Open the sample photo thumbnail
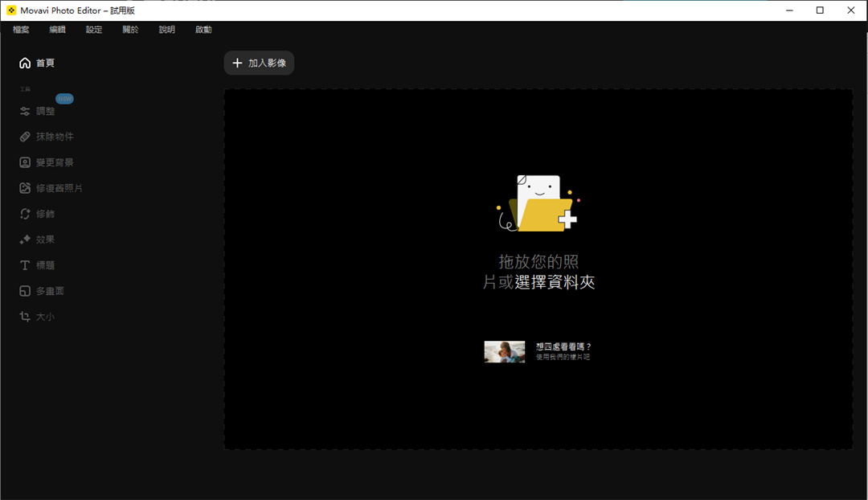Screen dimensions: 868x500 504,351
